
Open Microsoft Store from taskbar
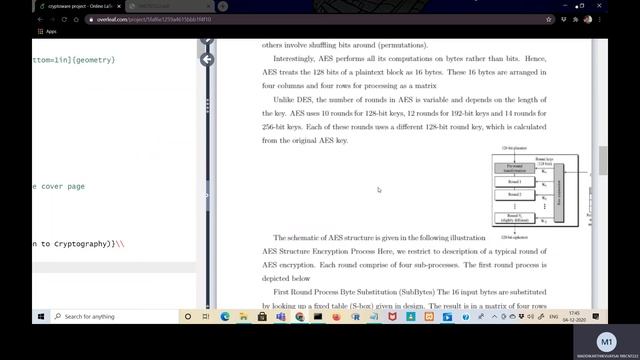tap(262, 316)
